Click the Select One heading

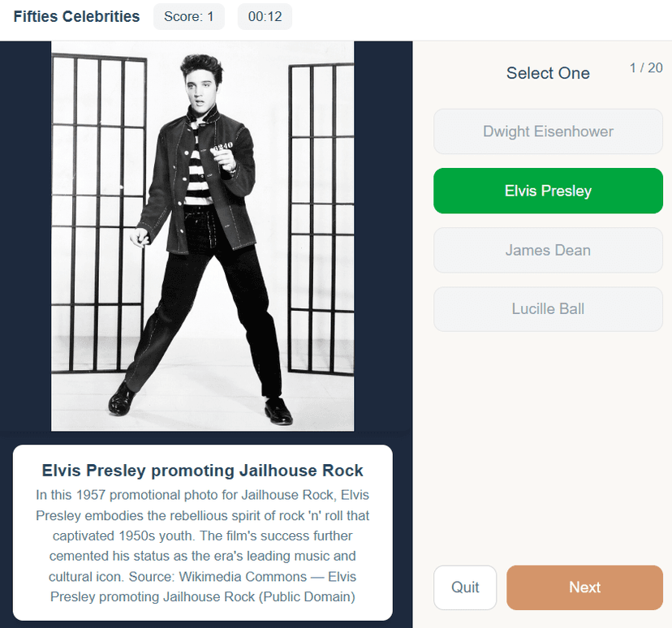click(548, 73)
